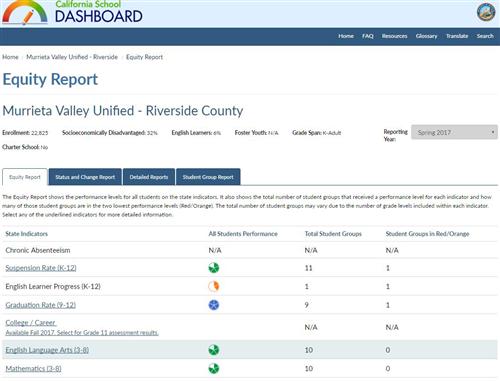Click the green Mathematics performance icon
Image resolution: width=500 pixels, height=381 pixels.
pyautogui.click(x=214, y=369)
